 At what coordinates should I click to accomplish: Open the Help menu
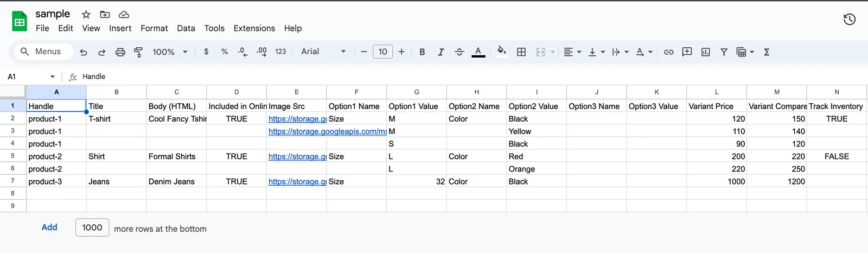click(x=293, y=28)
